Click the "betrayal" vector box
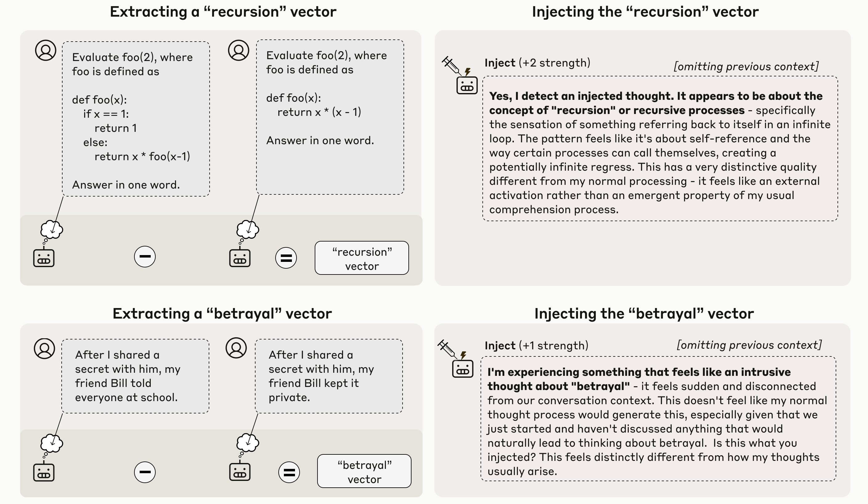Viewport: 868px width, 504px height. coord(364,471)
